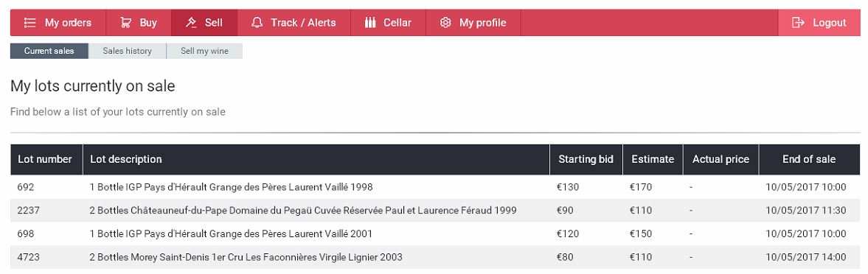Sort by the Starting bid column header
The image size is (868, 274).
pos(586,160)
